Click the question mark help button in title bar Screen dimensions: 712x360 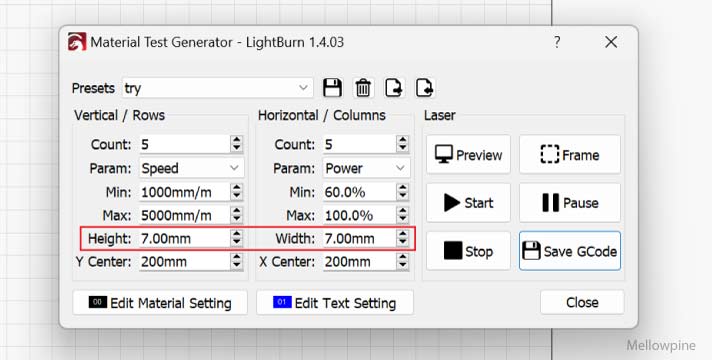(557, 42)
